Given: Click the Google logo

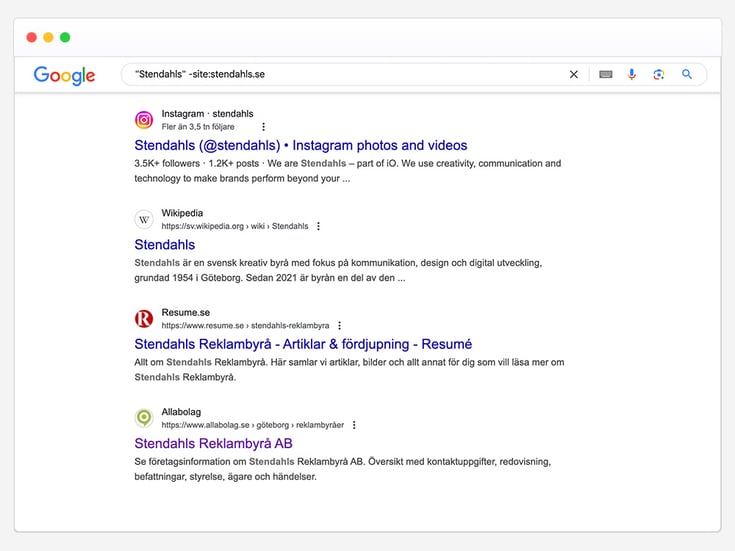Looking at the screenshot, I should tap(64, 75).
